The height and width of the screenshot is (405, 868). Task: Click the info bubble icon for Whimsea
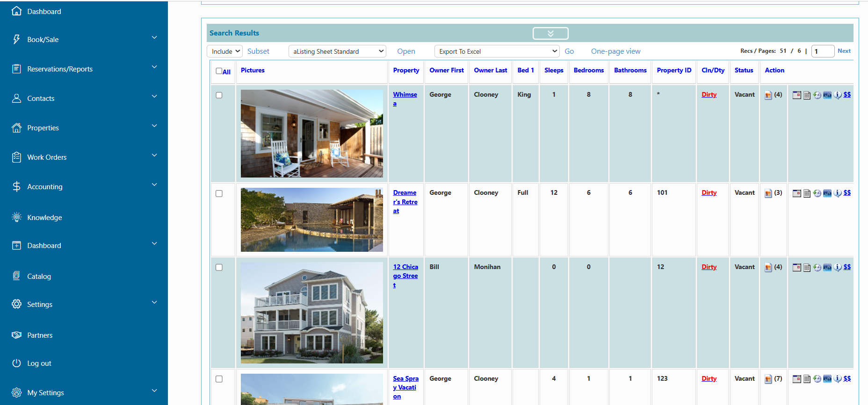(838, 95)
